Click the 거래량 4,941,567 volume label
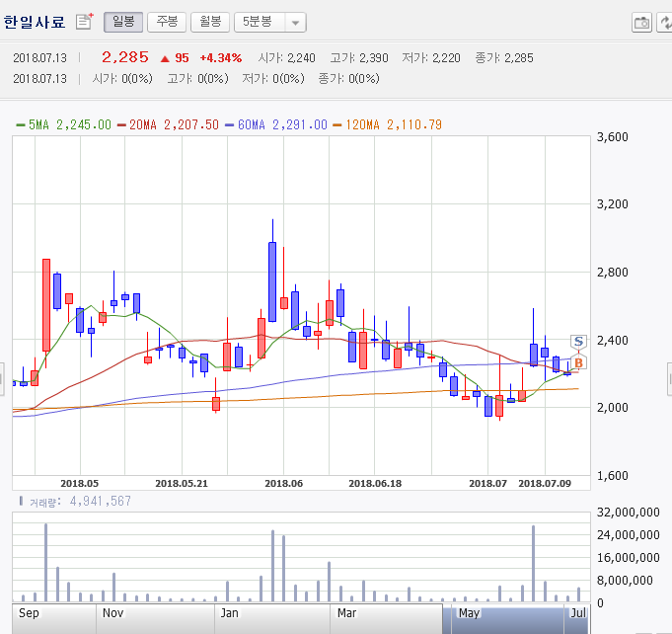672x634 pixels. pos(80,501)
